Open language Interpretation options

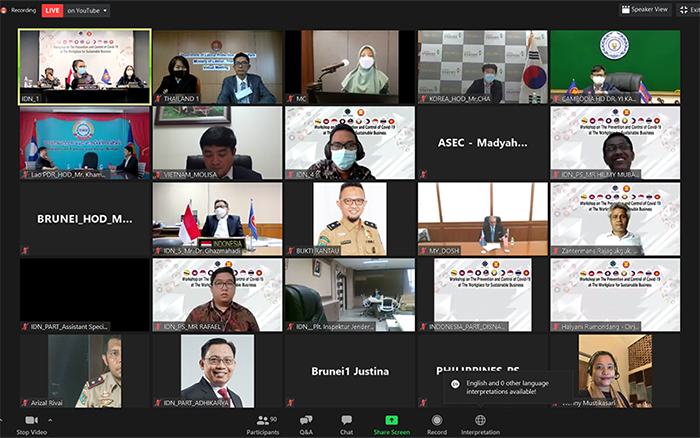pos(480,423)
